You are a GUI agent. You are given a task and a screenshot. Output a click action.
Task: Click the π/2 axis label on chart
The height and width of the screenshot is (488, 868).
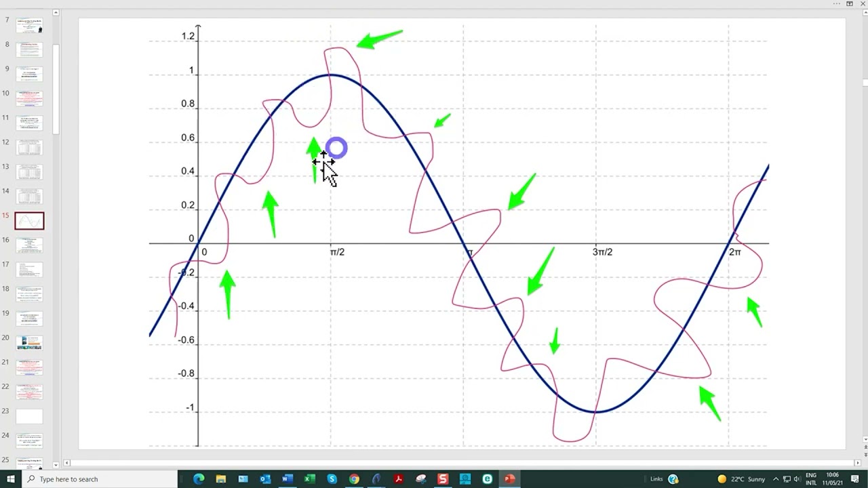point(337,252)
